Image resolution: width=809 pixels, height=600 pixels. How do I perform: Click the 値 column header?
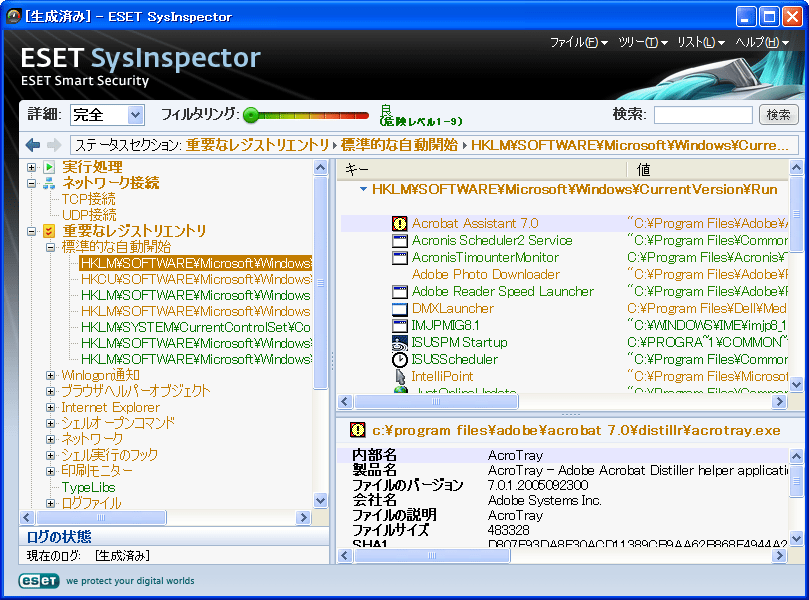click(708, 169)
